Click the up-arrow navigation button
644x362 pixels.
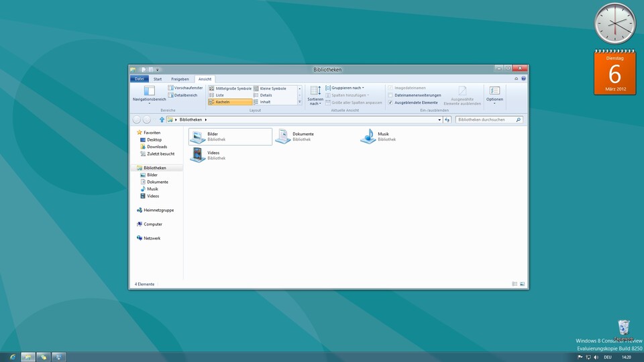point(162,119)
